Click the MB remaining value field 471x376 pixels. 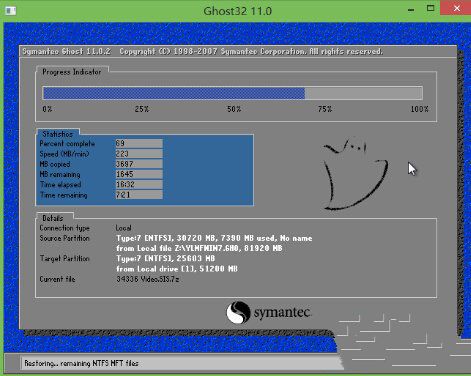(139, 174)
